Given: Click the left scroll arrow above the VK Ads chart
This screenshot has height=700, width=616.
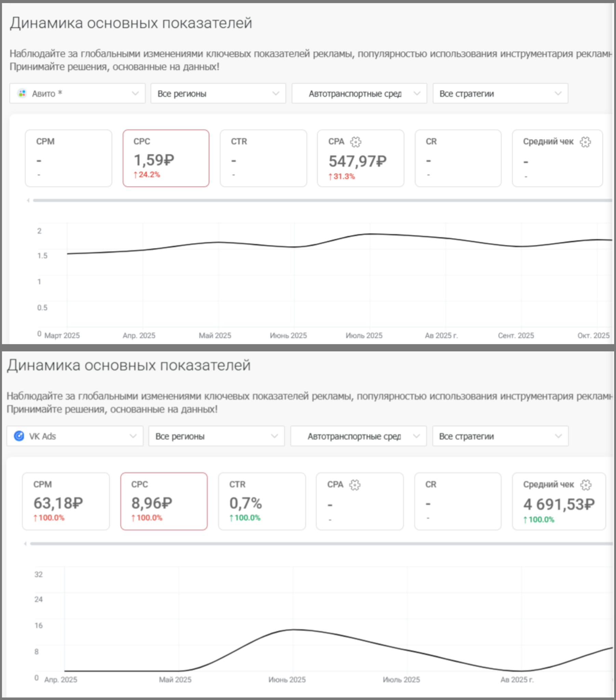Looking at the screenshot, I should [25, 544].
